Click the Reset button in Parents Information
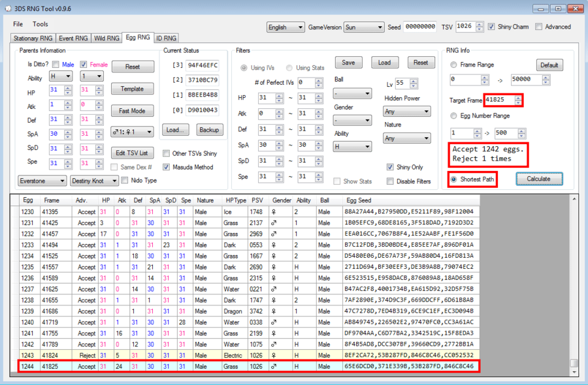Viewport: 588px width, 385px height. pyautogui.click(x=133, y=67)
